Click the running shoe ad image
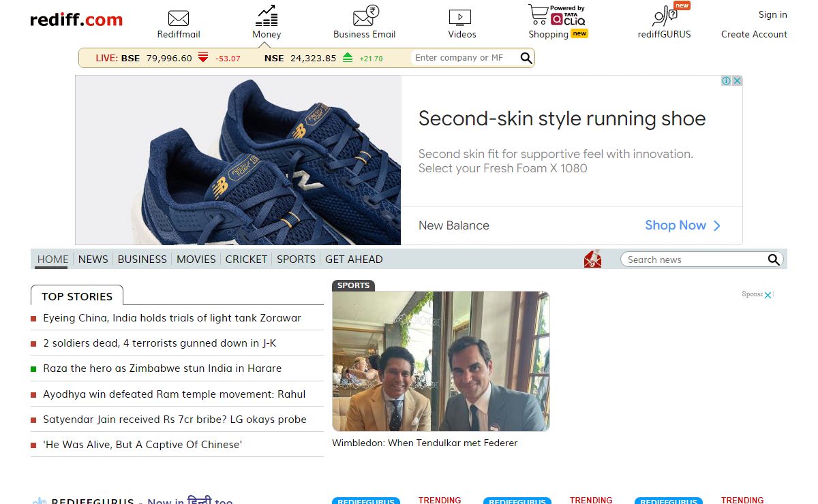This screenshot has height=504, width=818. 238,160
